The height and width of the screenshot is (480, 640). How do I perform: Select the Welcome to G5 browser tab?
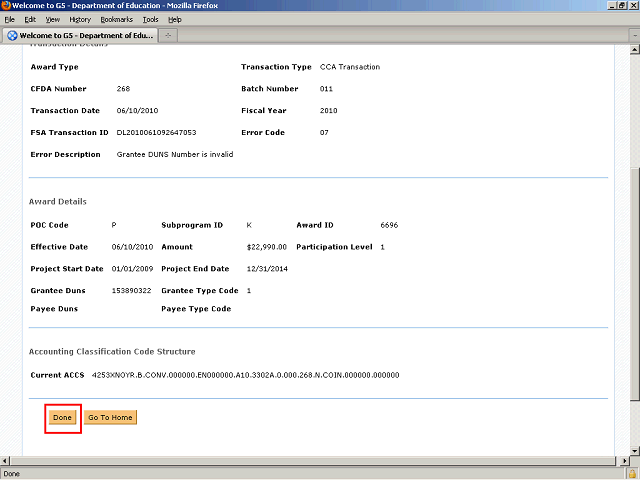[x=80, y=36]
